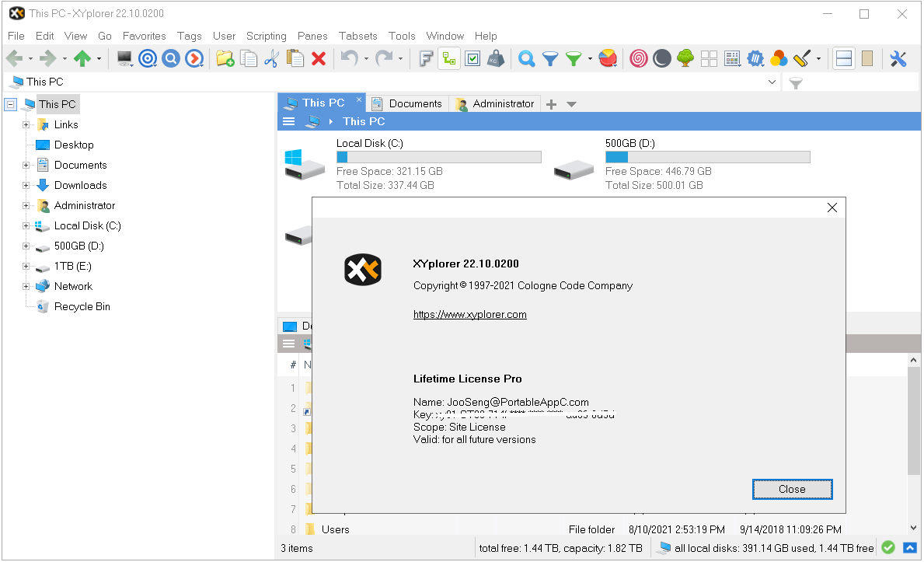
Task: Redo the last action
Action: [x=384, y=58]
